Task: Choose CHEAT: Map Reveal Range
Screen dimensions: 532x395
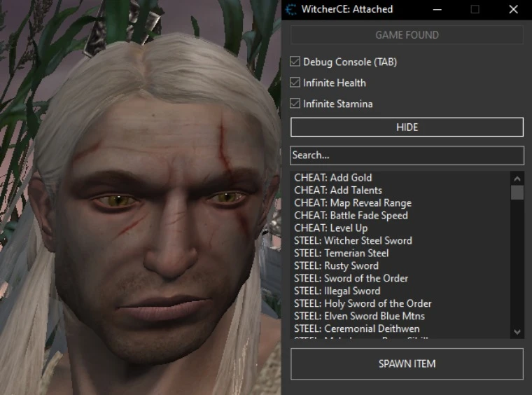Action: coord(353,203)
